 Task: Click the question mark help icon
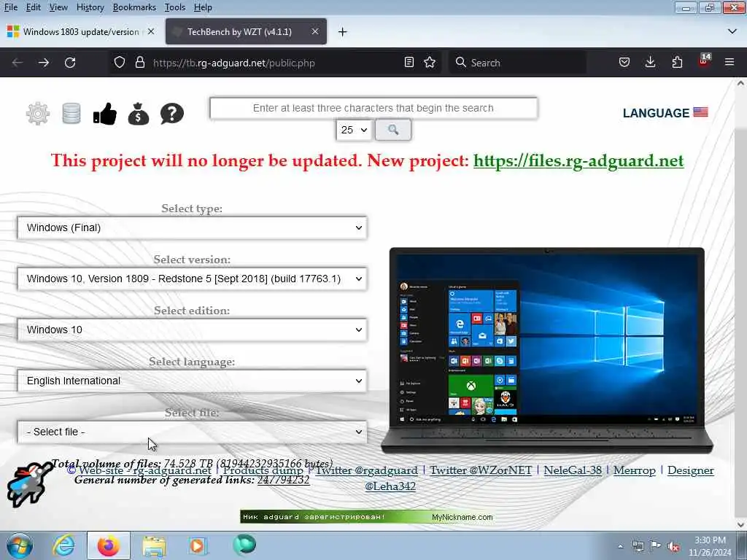172,114
